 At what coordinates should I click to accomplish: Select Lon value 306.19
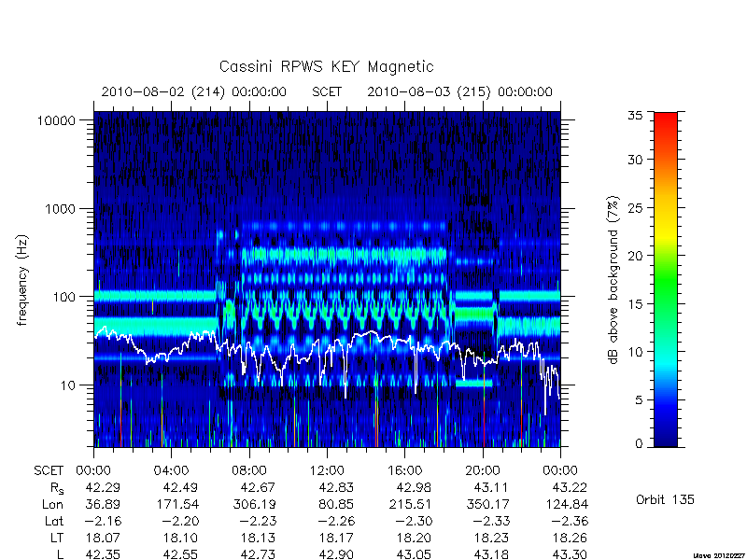pyautogui.click(x=254, y=504)
